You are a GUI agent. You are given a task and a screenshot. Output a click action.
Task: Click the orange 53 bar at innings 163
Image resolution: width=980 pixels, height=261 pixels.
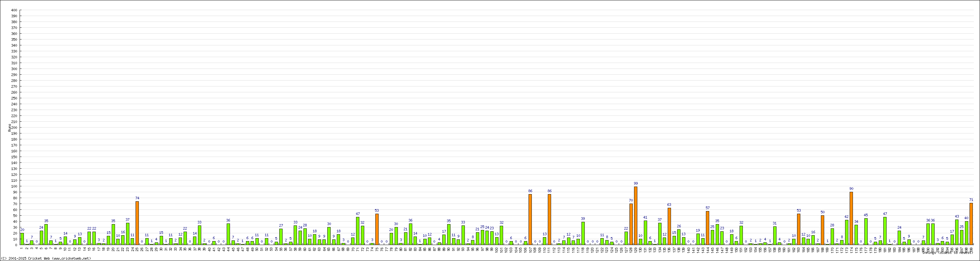pyautogui.click(x=798, y=229)
